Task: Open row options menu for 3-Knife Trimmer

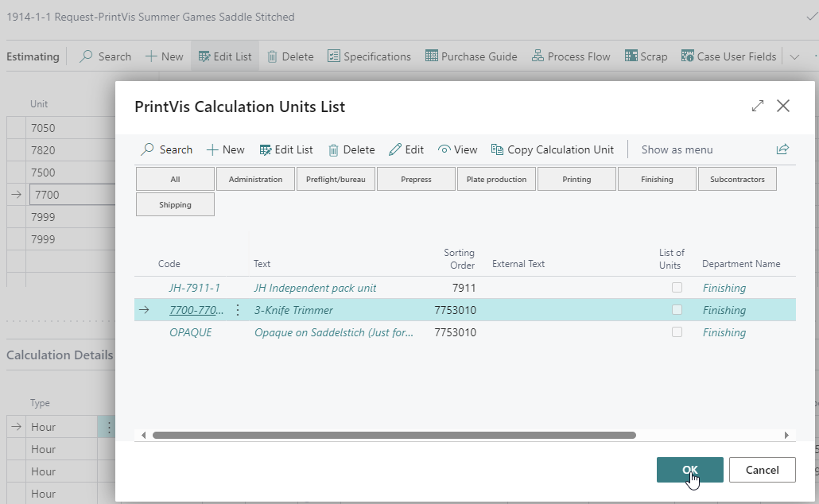Action: point(238,310)
